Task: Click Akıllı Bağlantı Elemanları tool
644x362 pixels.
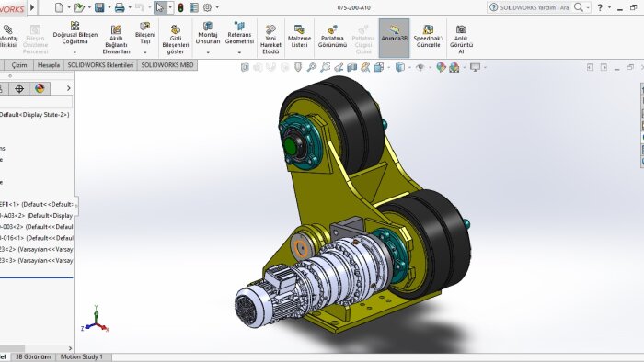Action: tap(116, 40)
